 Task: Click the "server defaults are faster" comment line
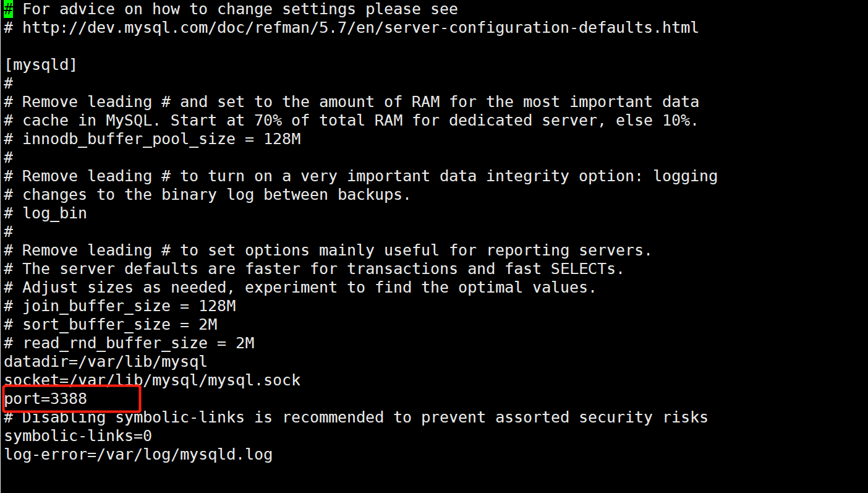point(323,269)
